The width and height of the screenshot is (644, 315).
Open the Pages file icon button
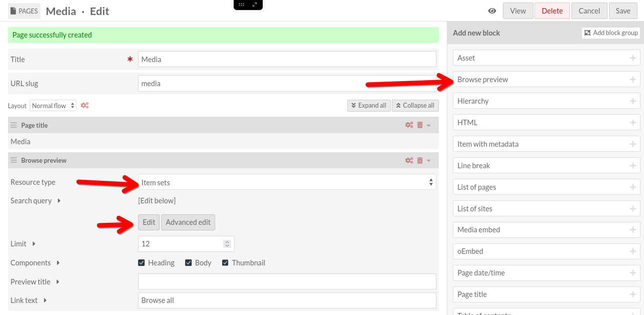point(24,11)
